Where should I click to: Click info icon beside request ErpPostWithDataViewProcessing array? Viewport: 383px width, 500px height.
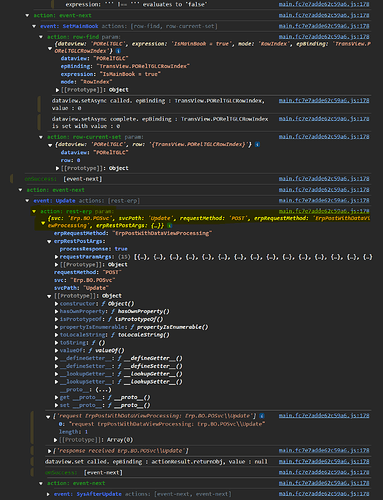[262, 416]
